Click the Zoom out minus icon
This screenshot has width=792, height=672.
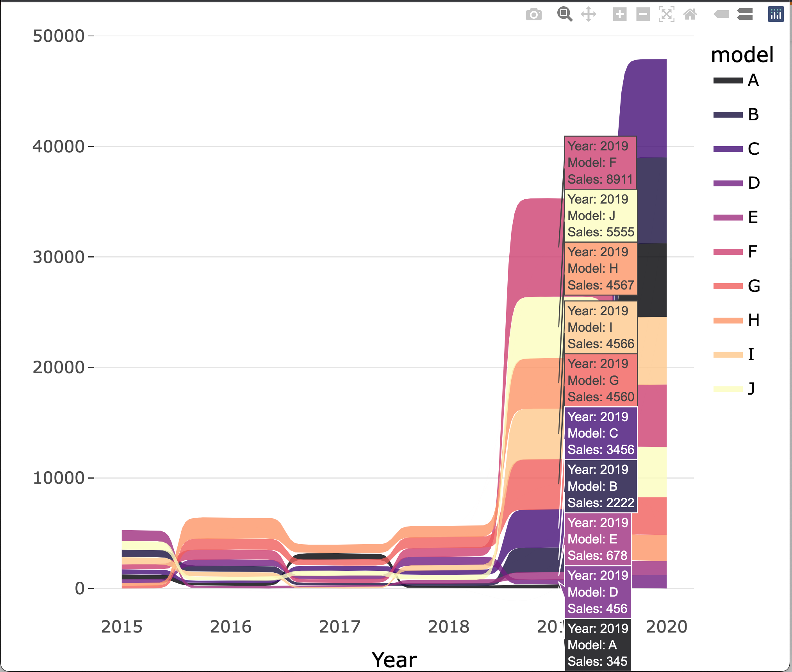pos(643,15)
